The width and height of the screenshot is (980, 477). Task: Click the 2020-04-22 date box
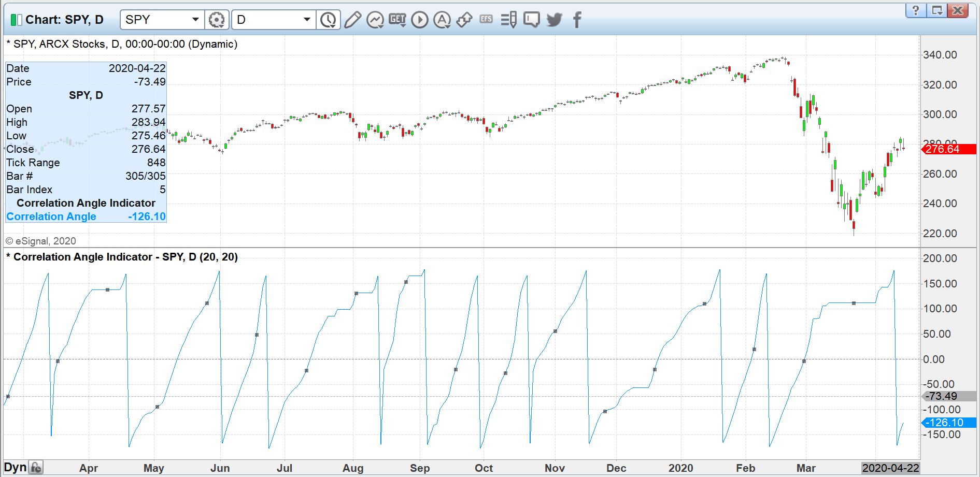[x=890, y=467]
